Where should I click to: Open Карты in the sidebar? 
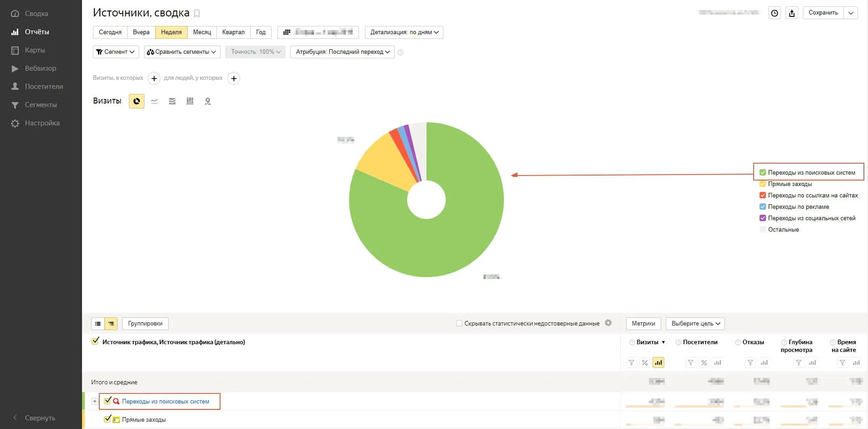[x=28, y=50]
